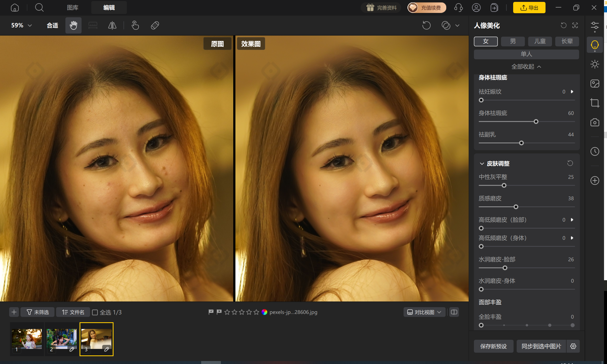Select thumbnail number 1
607x364 pixels.
pos(27,339)
